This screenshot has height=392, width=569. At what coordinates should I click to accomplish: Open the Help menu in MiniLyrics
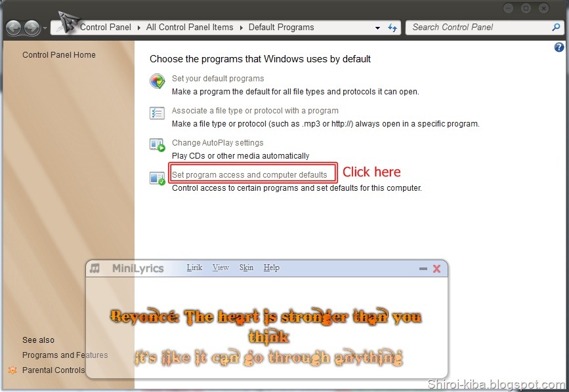pos(272,267)
